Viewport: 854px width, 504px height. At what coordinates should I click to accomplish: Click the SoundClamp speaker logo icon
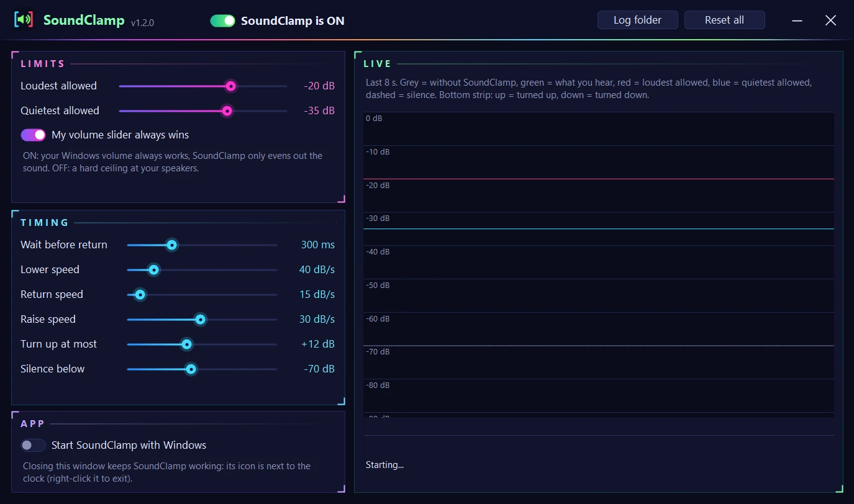(24, 20)
